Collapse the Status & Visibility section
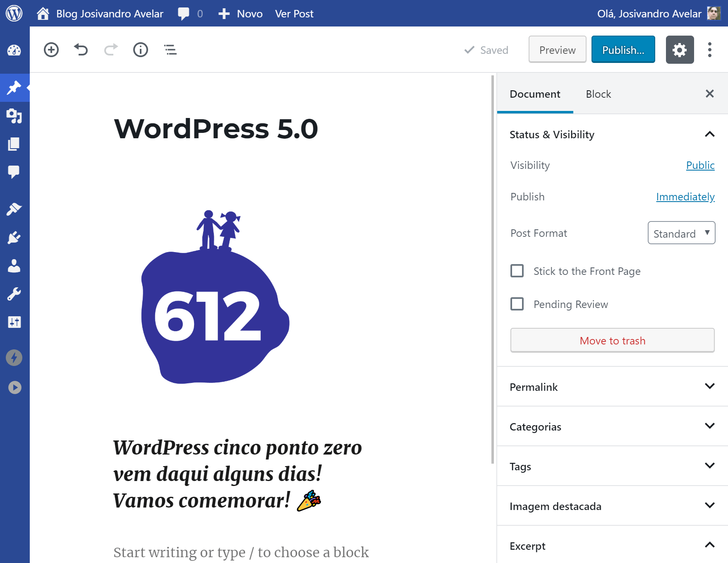The width and height of the screenshot is (728, 563). click(612, 135)
